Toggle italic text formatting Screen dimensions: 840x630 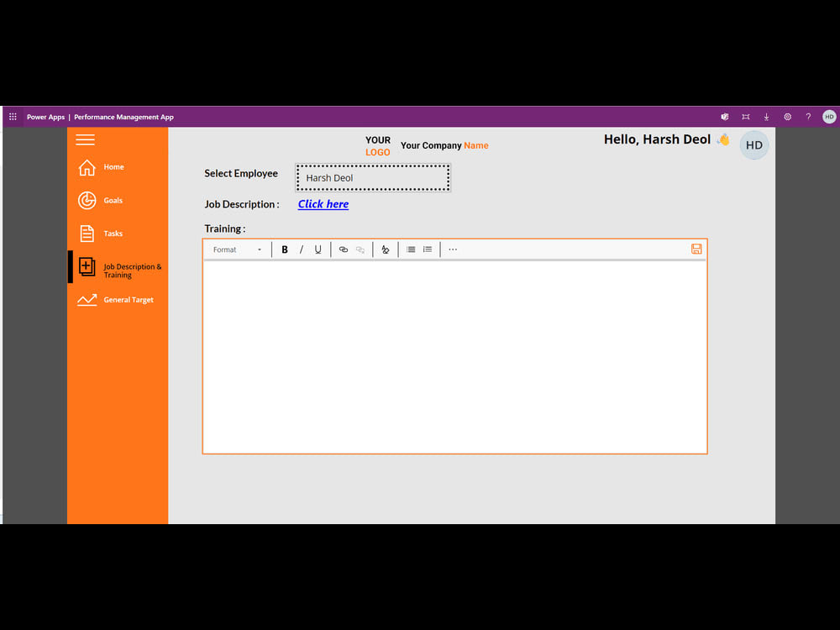click(302, 249)
